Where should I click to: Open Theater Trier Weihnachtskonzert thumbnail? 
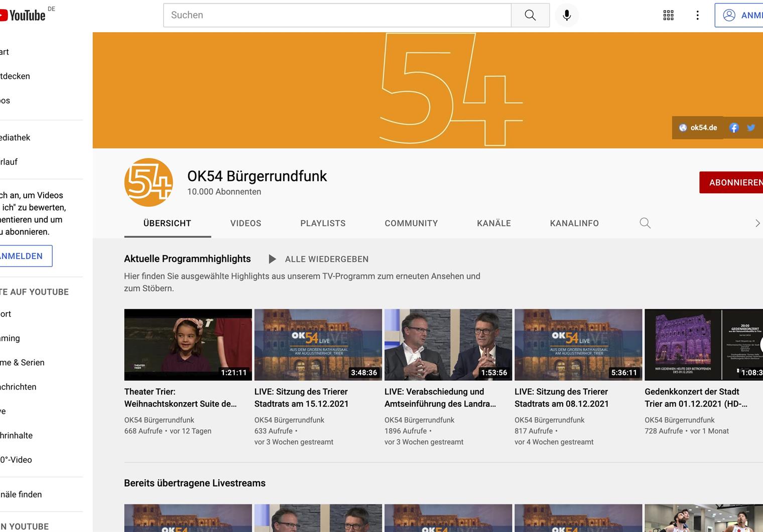(x=188, y=345)
